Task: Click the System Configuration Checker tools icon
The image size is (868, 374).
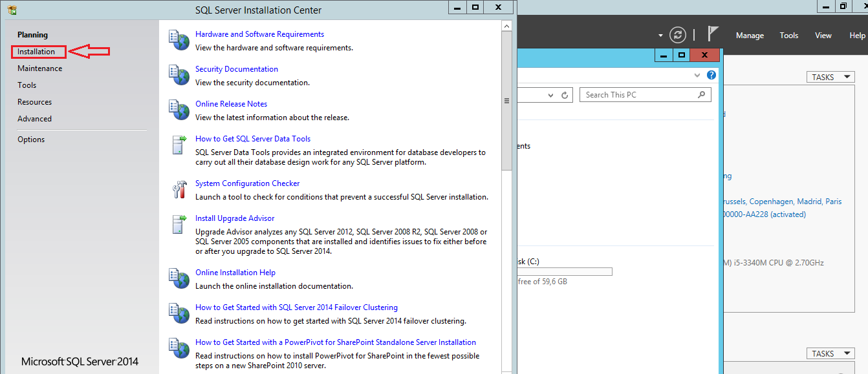Action: (179, 189)
